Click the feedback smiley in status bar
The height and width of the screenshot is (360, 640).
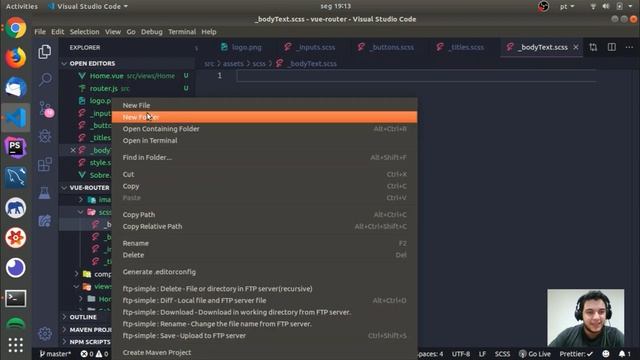tap(606, 354)
